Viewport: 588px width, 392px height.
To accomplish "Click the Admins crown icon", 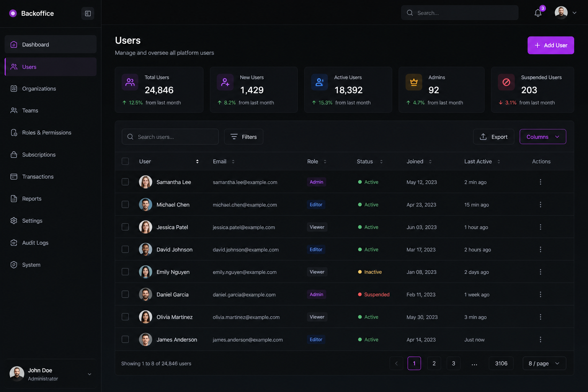I will pos(414,82).
